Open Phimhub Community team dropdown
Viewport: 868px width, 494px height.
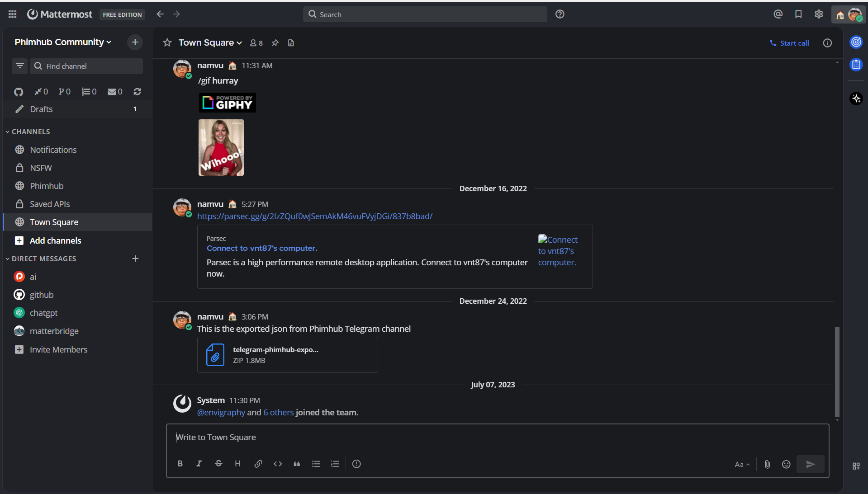pyautogui.click(x=63, y=42)
